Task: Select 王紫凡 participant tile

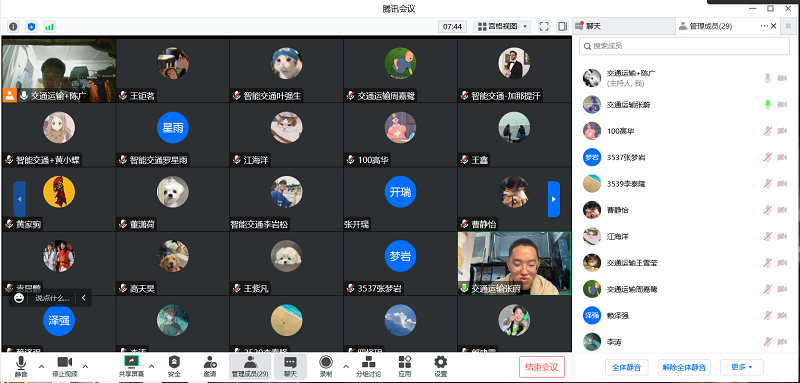Action: coord(286,263)
